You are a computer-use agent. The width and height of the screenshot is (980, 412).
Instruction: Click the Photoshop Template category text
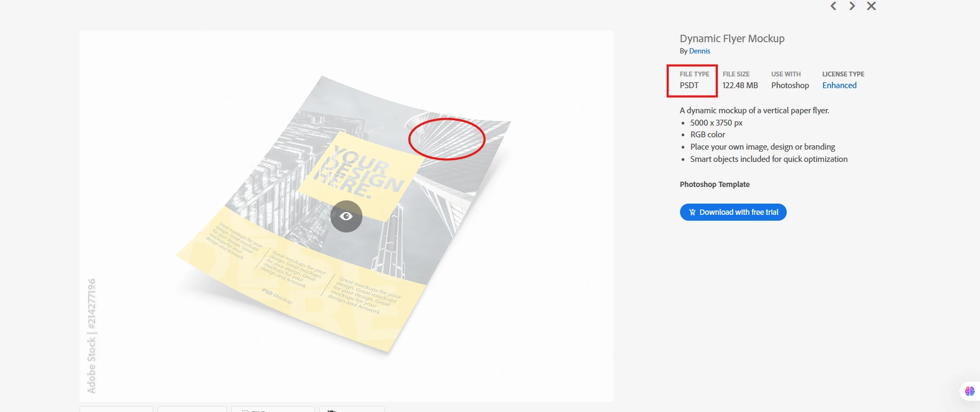[715, 184]
